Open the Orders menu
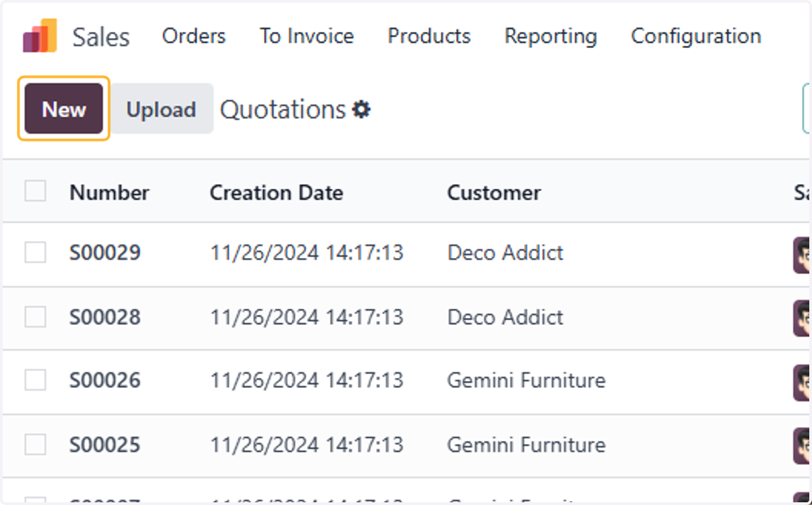The width and height of the screenshot is (812, 505). tap(194, 36)
